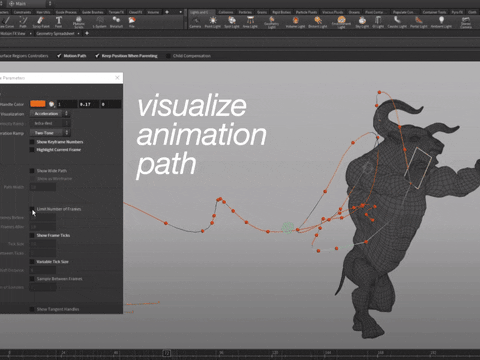Close the Parameters dialog with the X

[x=117, y=78]
